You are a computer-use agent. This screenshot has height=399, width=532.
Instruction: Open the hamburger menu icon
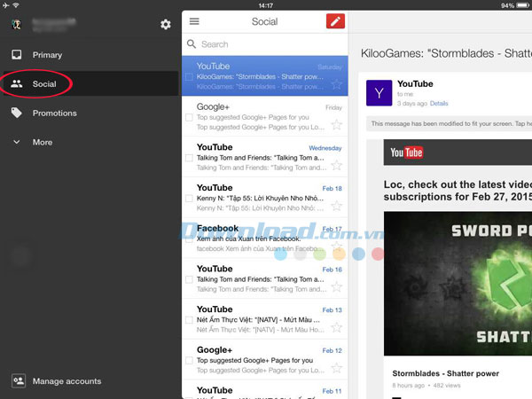194,21
